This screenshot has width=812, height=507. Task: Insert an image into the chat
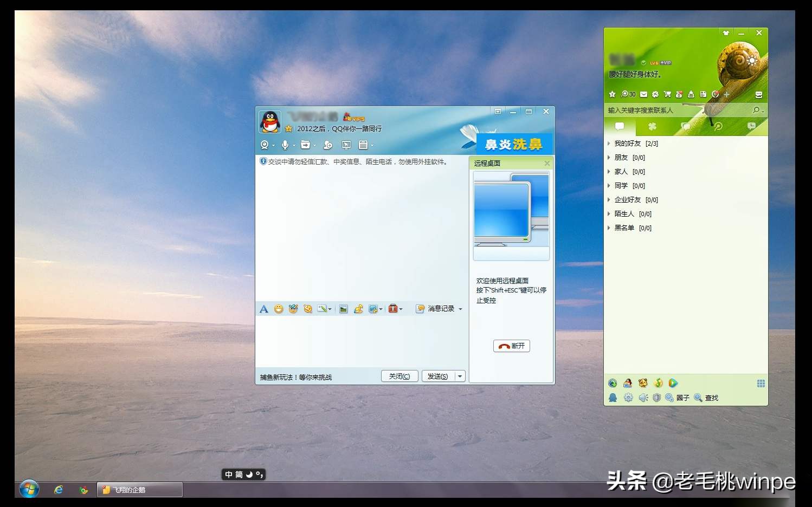coord(344,309)
